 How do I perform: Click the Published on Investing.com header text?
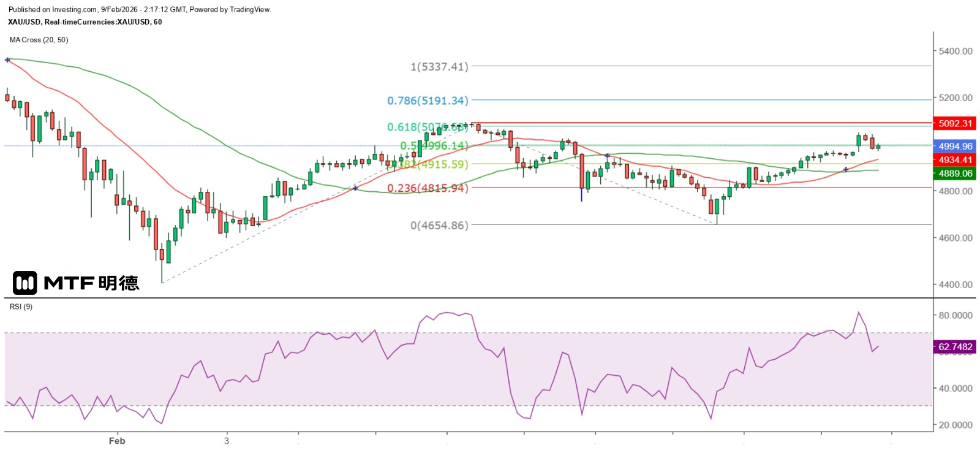tap(140, 9)
